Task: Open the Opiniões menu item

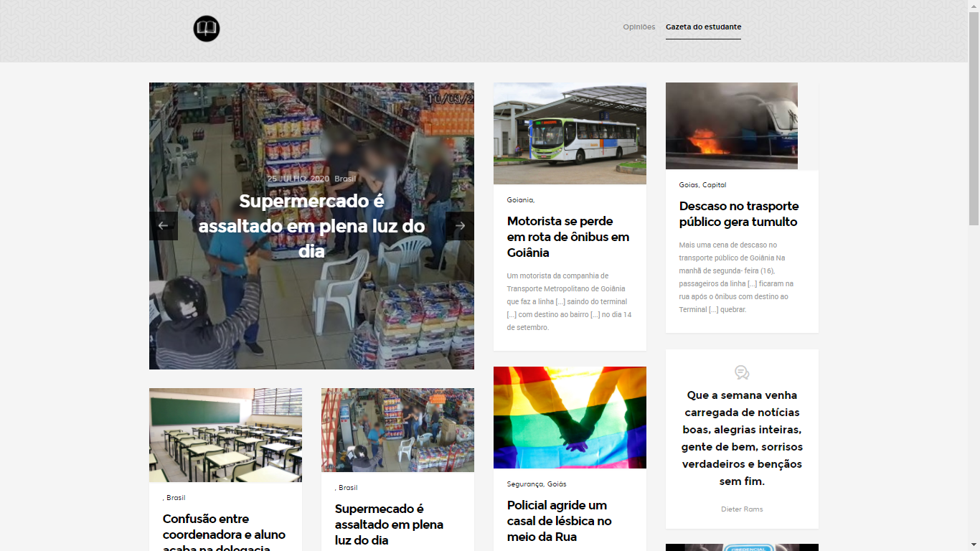Action: [639, 27]
